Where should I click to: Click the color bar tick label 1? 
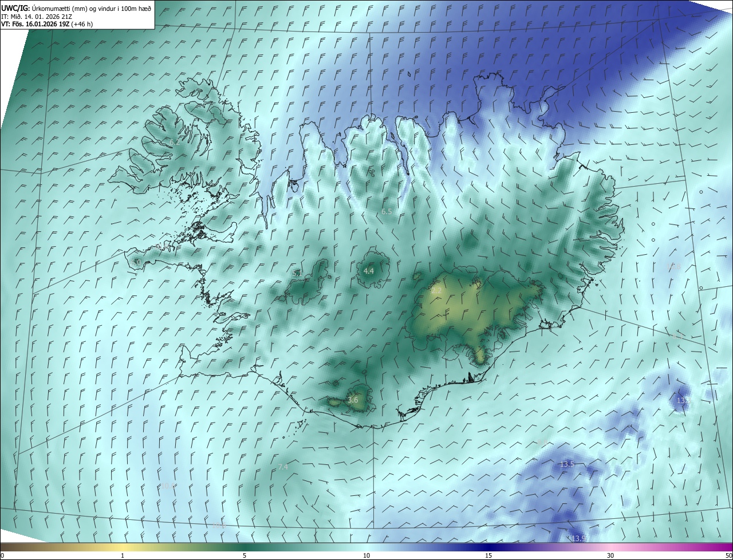click(123, 555)
